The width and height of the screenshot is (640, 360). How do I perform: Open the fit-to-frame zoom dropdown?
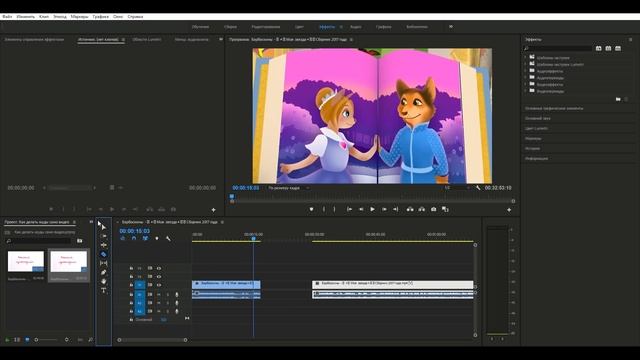click(288, 188)
